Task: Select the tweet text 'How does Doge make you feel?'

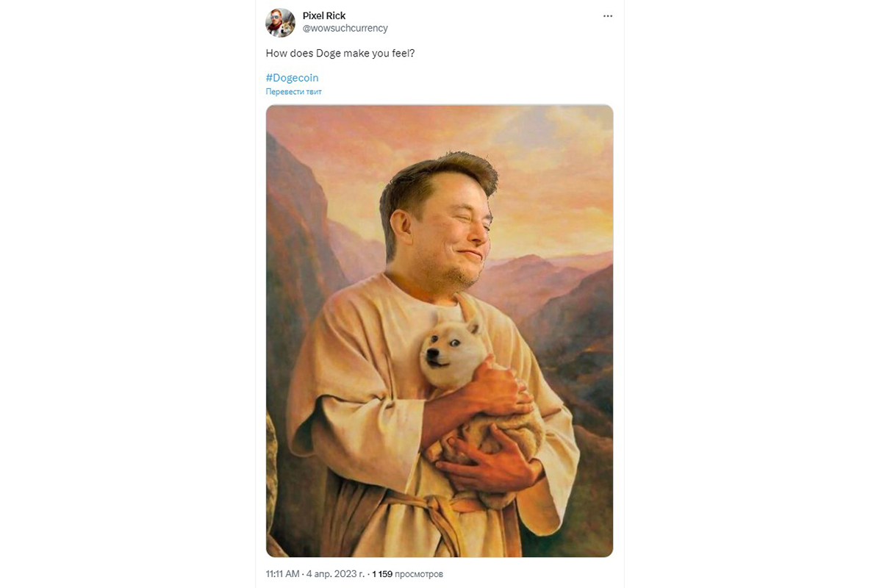Action: (340, 52)
